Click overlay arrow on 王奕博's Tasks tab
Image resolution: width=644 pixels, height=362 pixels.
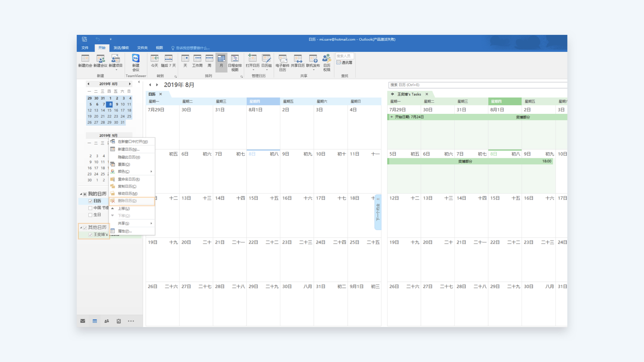point(392,94)
